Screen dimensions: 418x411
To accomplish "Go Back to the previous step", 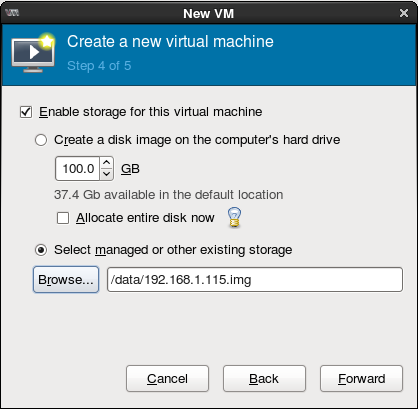I will 264,379.
